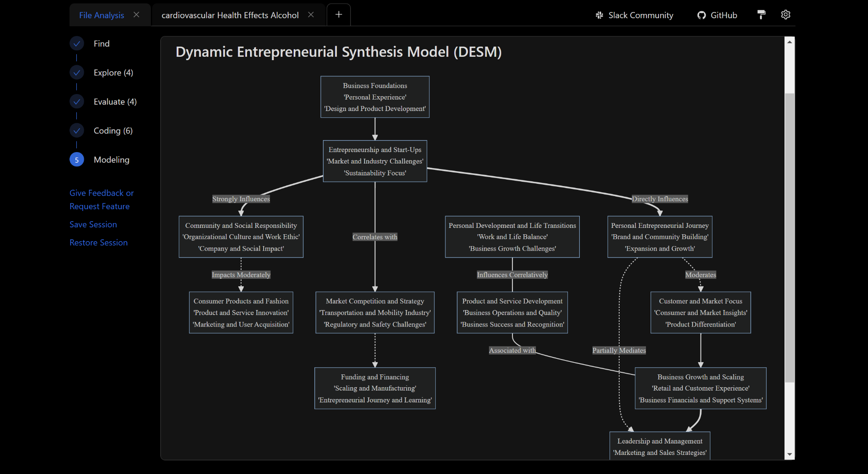The width and height of the screenshot is (868, 474).
Task: Click the 'Partially Mediates' edge label
Action: point(619,350)
